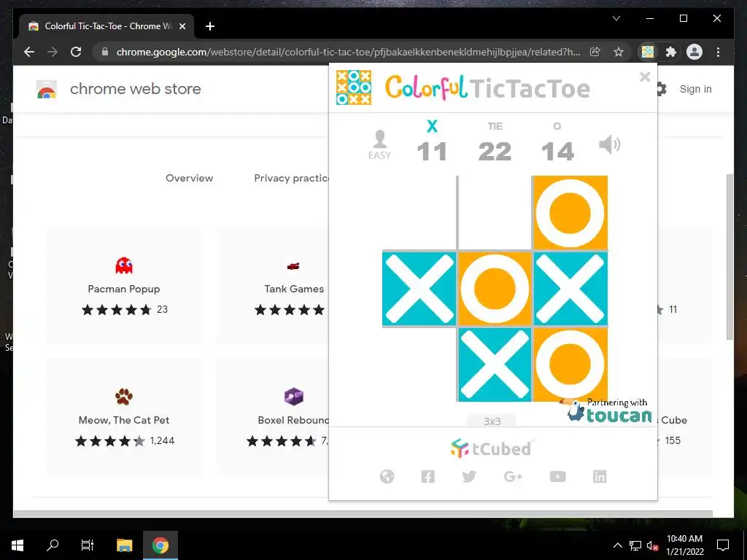Viewport: 747px width, 560px height.
Task: Click the Pacman Popup ghost icon
Action: (x=124, y=265)
